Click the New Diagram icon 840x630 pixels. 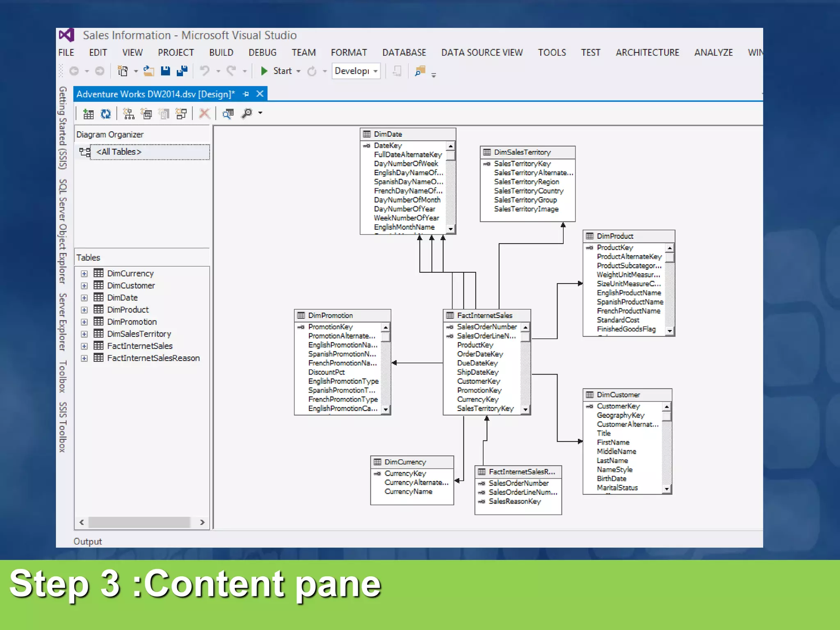point(129,114)
